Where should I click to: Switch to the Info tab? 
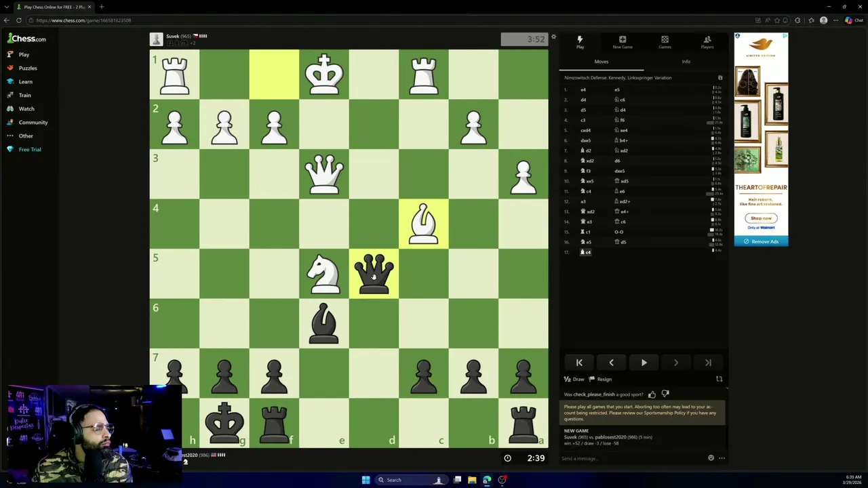click(686, 62)
